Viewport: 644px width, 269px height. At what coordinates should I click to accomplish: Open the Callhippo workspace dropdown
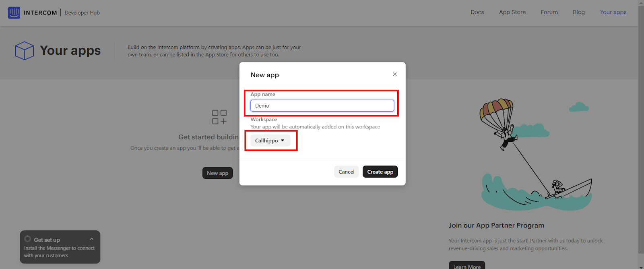270,141
